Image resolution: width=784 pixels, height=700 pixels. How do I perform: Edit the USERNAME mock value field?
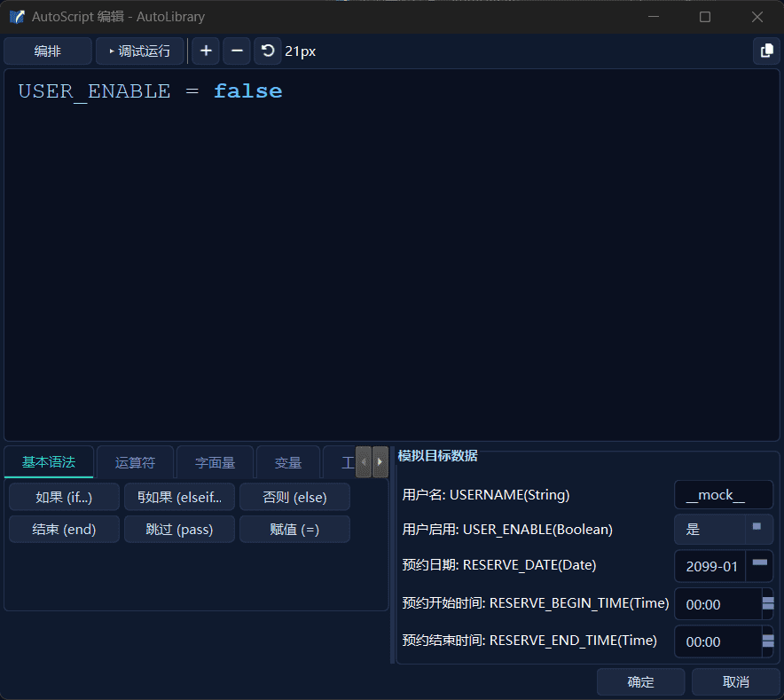pos(724,495)
